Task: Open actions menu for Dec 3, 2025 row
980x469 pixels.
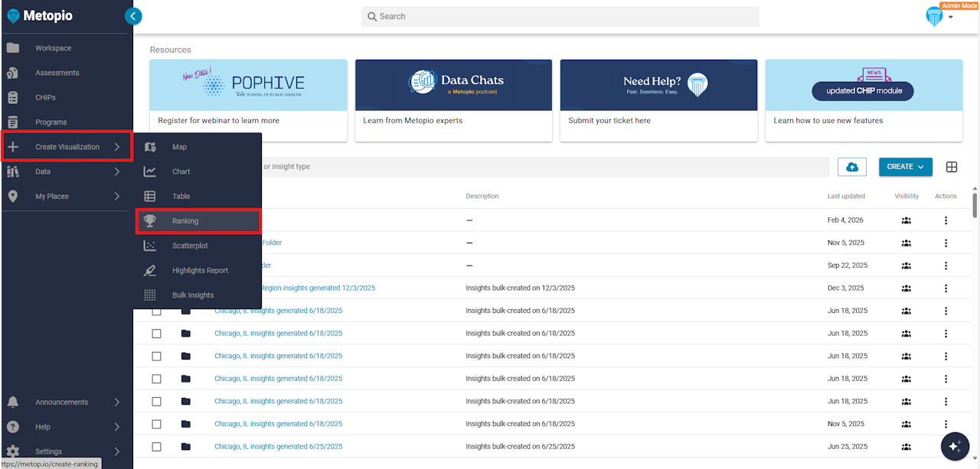Action: click(946, 288)
